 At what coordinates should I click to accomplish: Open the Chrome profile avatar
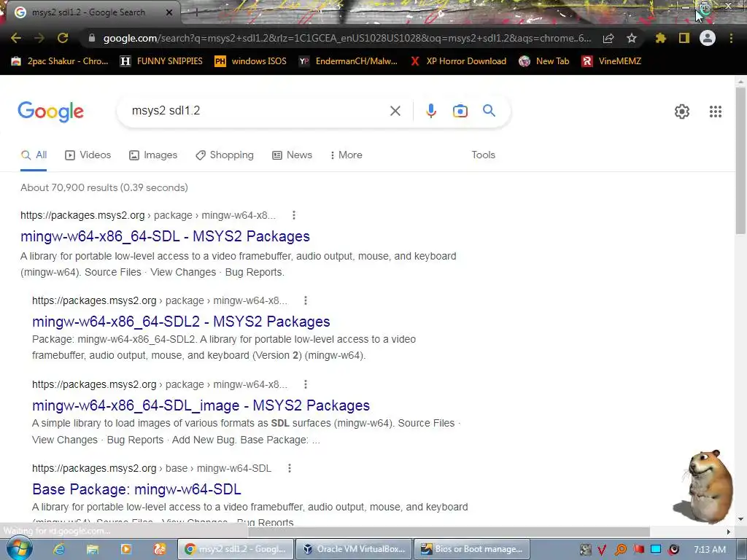[708, 38]
